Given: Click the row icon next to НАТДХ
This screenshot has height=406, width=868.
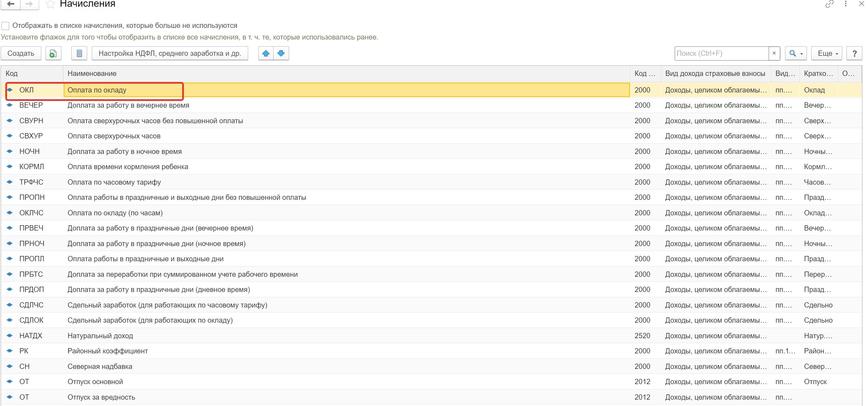Looking at the screenshot, I should click(10, 335).
